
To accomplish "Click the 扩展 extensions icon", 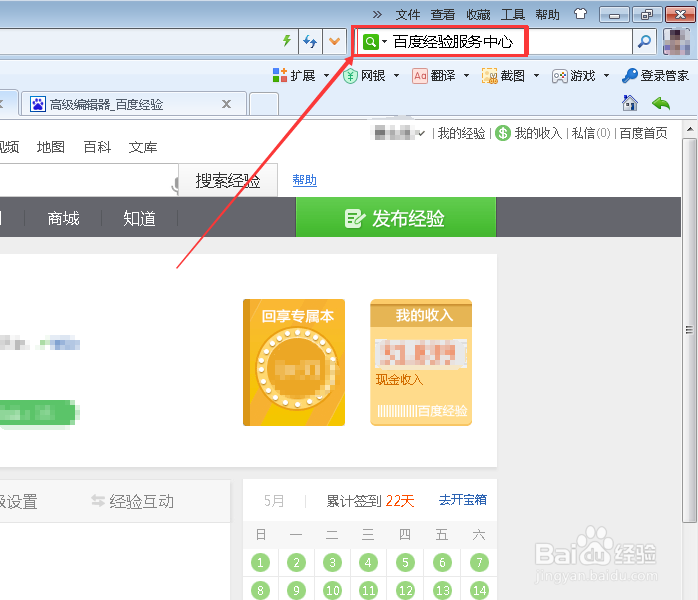I will [x=280, y=75].
